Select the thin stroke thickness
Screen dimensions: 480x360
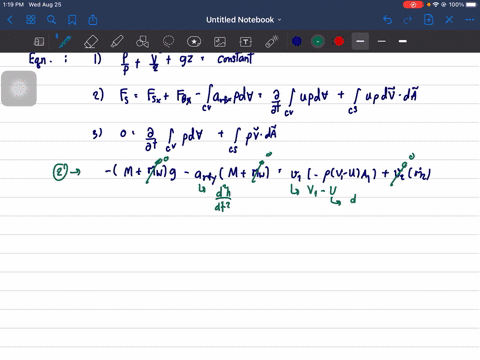click(382, 41)
